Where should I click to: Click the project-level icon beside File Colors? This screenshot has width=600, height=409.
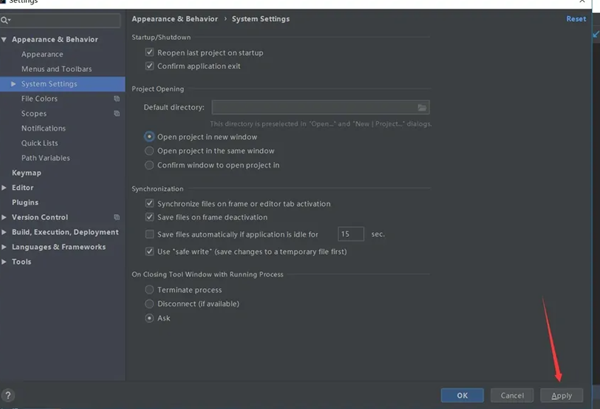click(x=117, y=99)
